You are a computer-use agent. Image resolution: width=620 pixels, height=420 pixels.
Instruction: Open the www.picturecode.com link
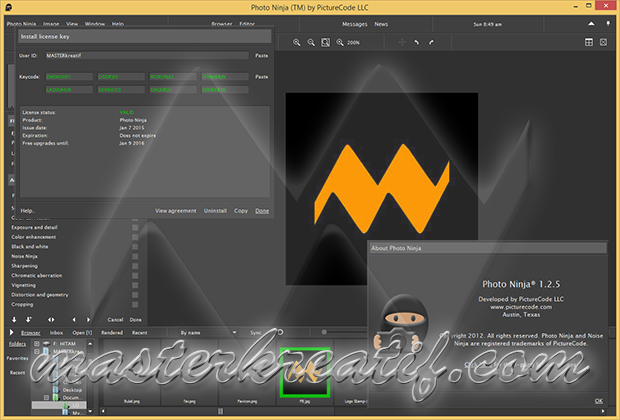(x=521, y=307)
